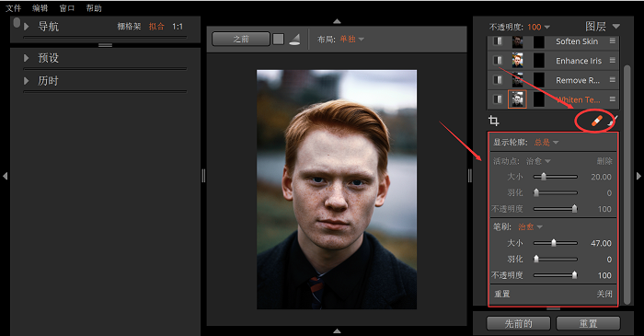Open Enhance Iris layer menu icon
This screenshot has width=644, height=336.
point(613,61)
